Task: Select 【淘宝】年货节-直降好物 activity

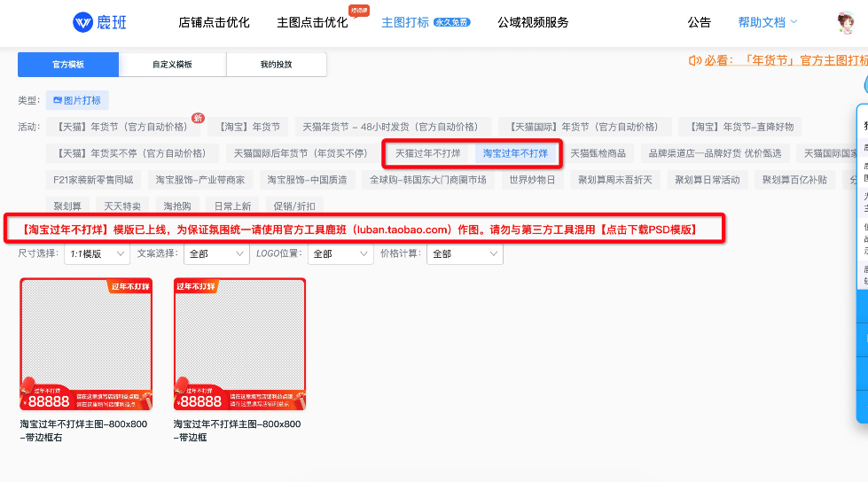Action: [x=739, y=127]
